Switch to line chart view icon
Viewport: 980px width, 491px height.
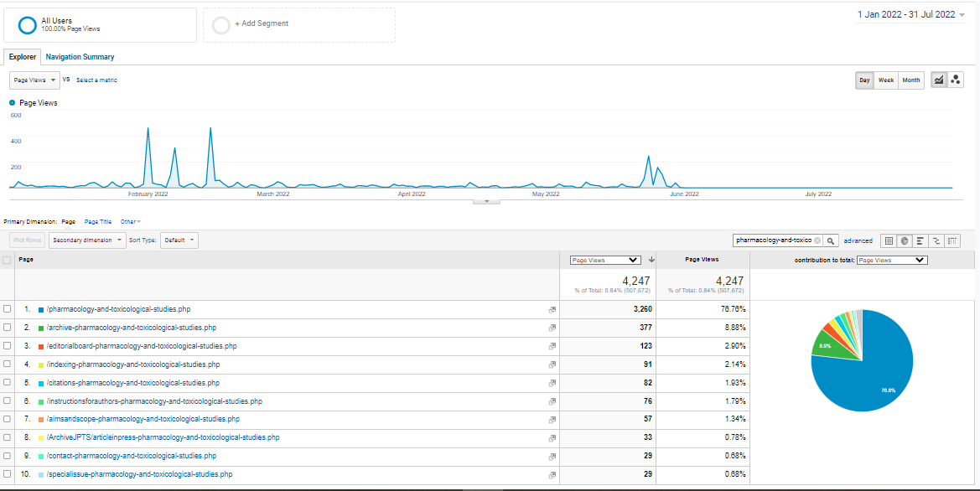[939, 80]
